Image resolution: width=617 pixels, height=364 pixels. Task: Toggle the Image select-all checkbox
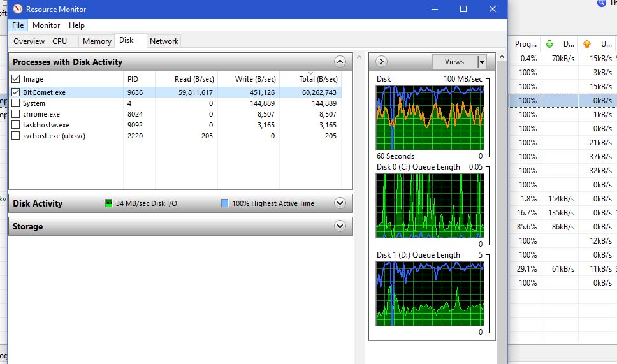click(x=16, y=79)
